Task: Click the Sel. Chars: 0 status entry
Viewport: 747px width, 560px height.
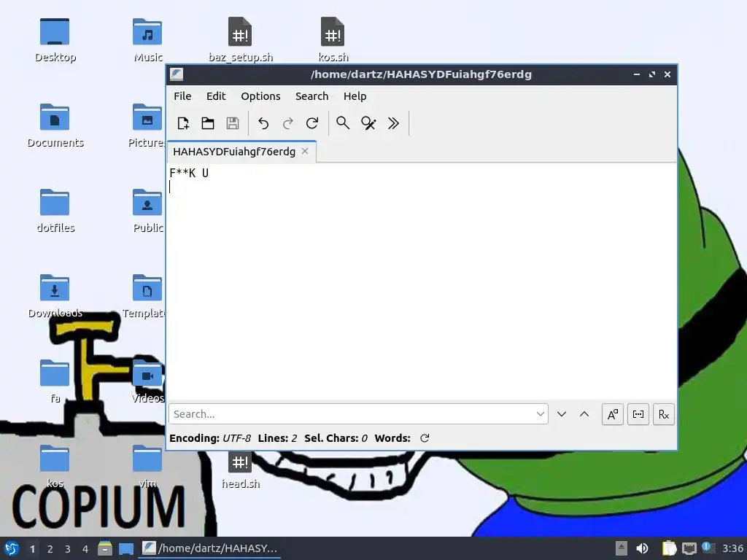Action: [336, 438]
